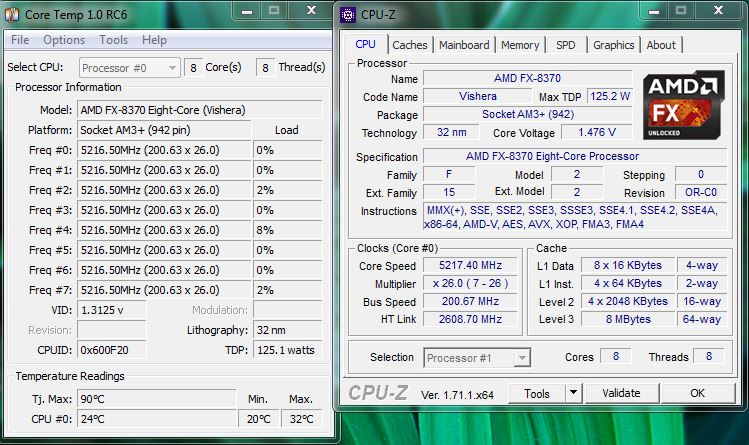Click the OK button in CPU-Z
Viewport: 749px width, 445px height.
(697, 393)
